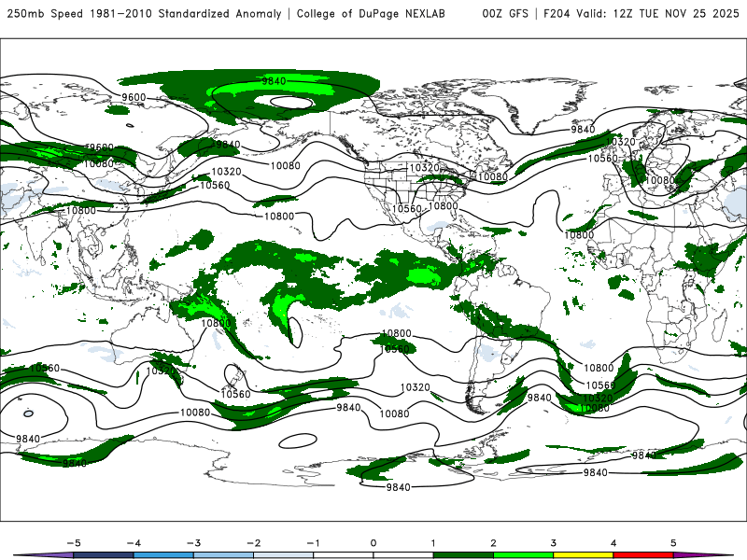Click the '10560' contour label near Mexico
The width and height of the screenshot is (747, 560).
[x=407, y=208]
